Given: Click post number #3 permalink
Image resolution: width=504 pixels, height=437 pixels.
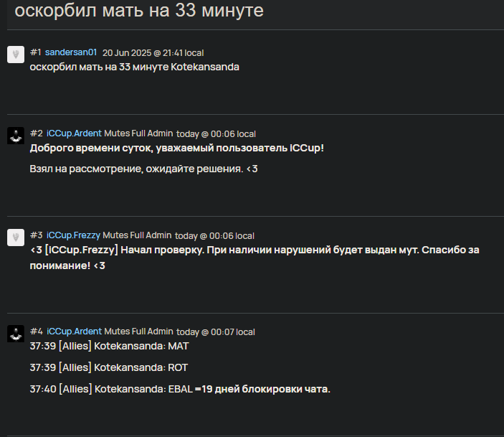Looking at the screenshot, I should coord(37,235).
